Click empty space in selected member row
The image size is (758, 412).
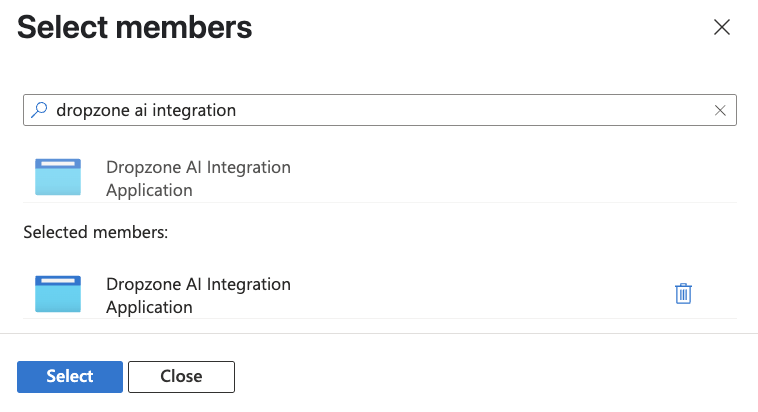[x=480, y=294]
